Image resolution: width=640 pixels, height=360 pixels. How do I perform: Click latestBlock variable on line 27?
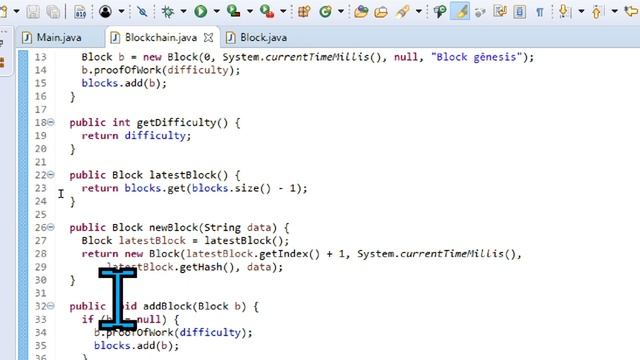click(x=152, y=240)
